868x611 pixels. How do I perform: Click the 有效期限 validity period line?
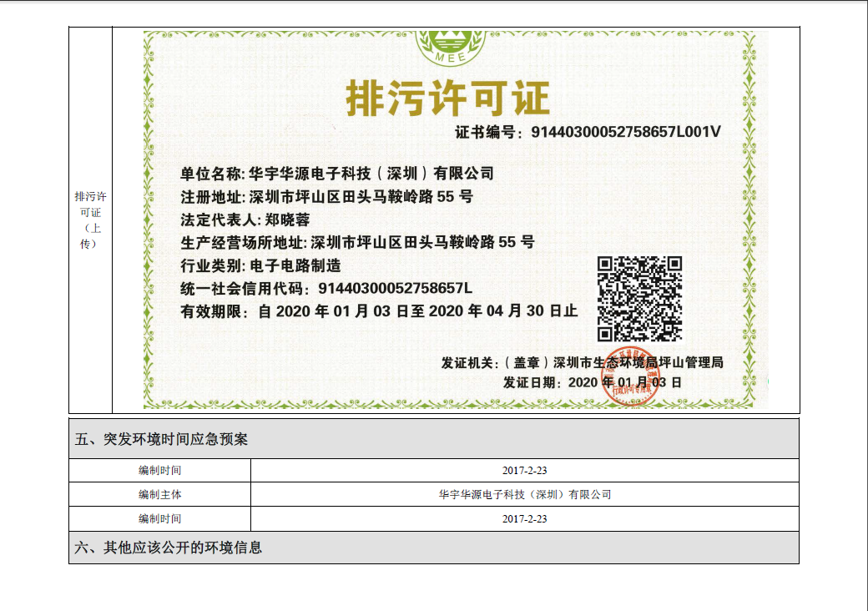coord(379,311)
